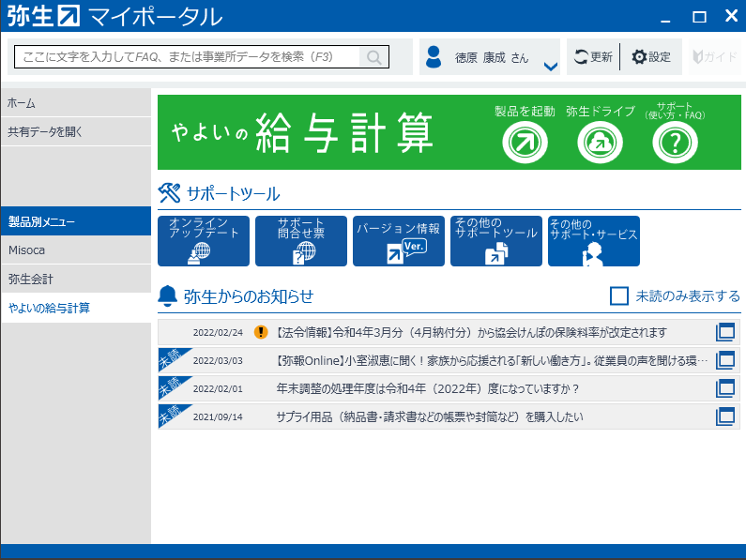This screenshot has width=746, height=560.
Task: Open the サポート FAQ question mark icon
Action: pos(675,143)
